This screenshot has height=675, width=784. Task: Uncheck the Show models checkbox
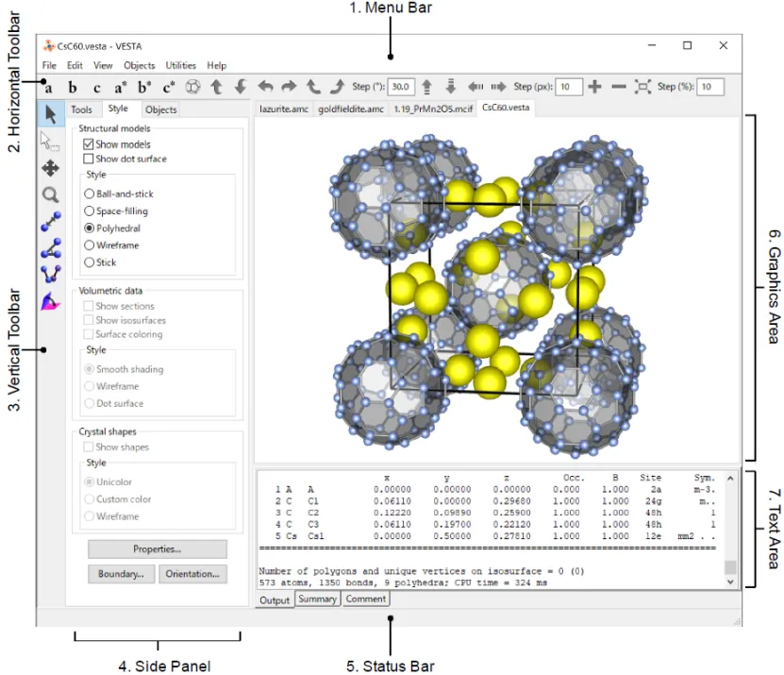coord(89,144)
